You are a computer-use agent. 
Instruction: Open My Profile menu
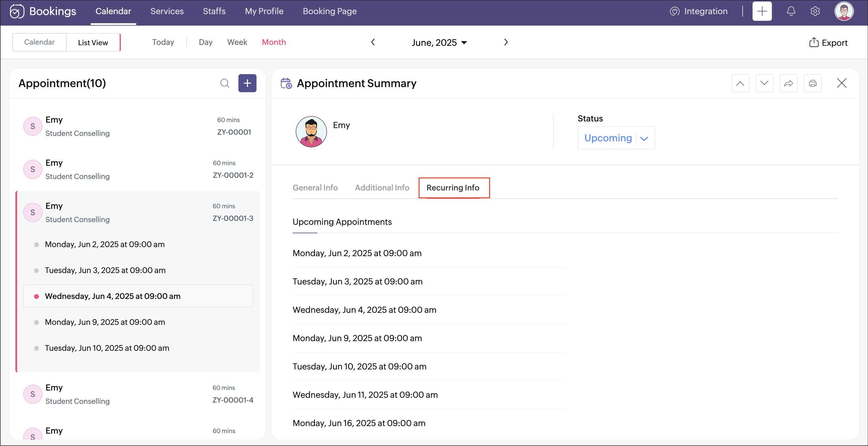(x=264, y=11)
